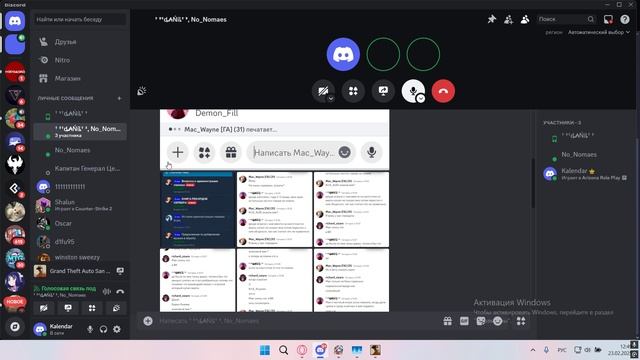Create a new direct message

[119, 98]
